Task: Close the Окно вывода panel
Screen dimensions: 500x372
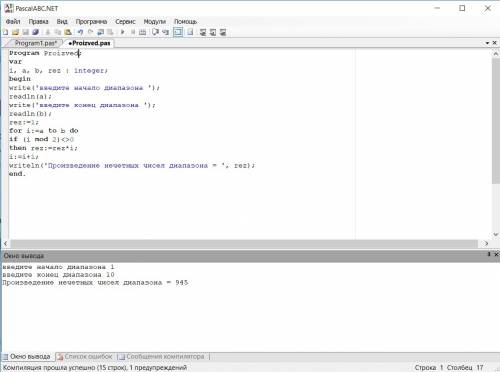Action: [496, 254]
